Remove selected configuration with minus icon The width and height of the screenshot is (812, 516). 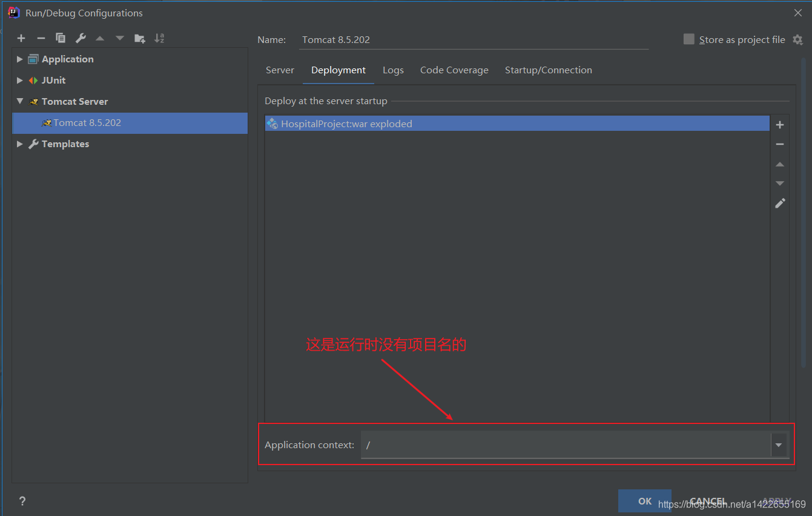point(41,38)
